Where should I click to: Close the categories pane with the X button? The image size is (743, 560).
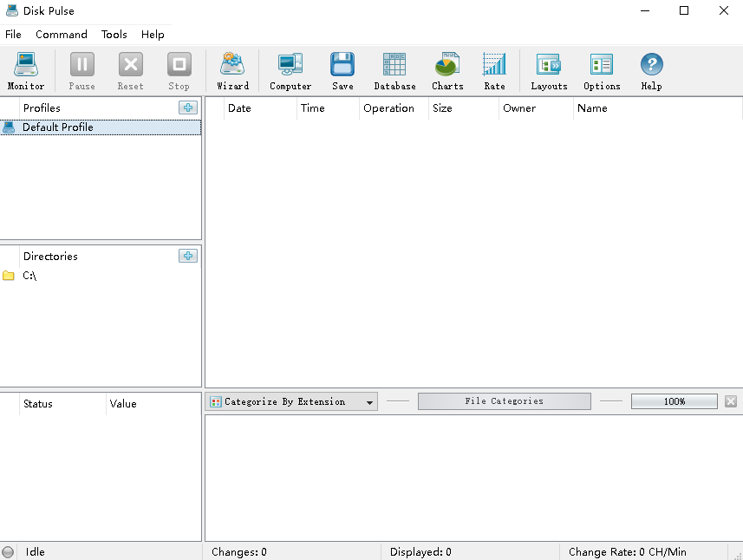click(731, 401)
